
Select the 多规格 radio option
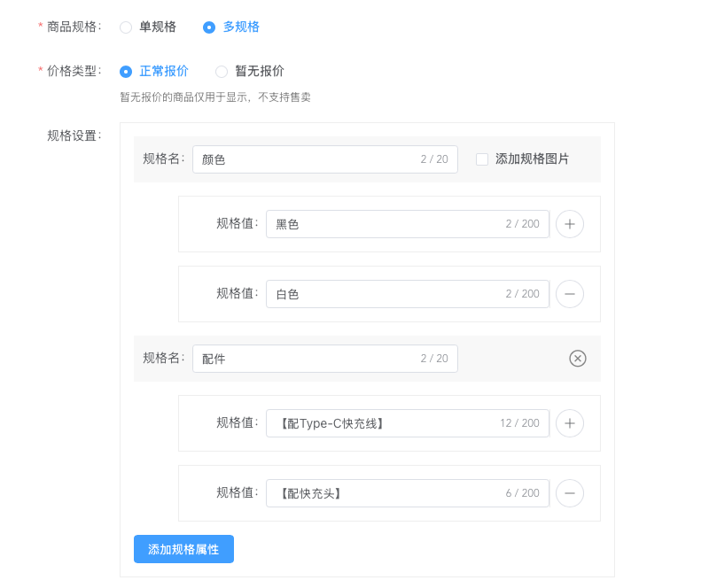[x=209, y=27]
